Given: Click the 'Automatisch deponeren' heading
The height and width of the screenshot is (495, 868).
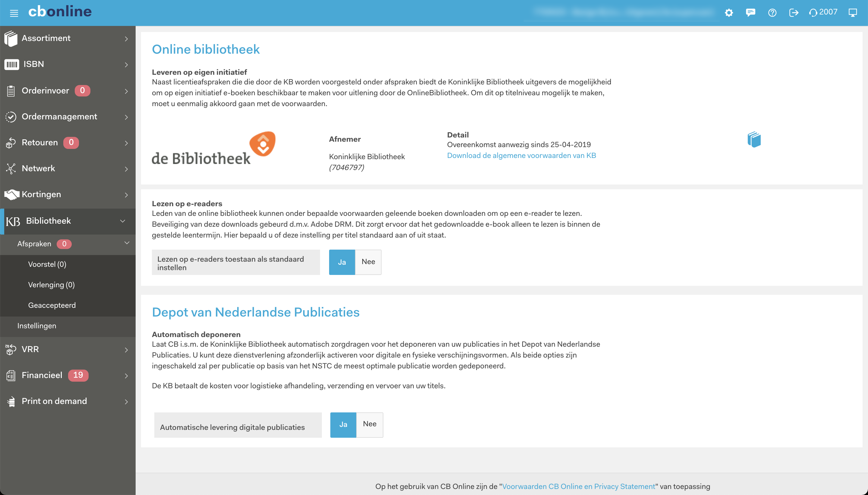Looking at the screenshot, I should (x=196, y=335).
